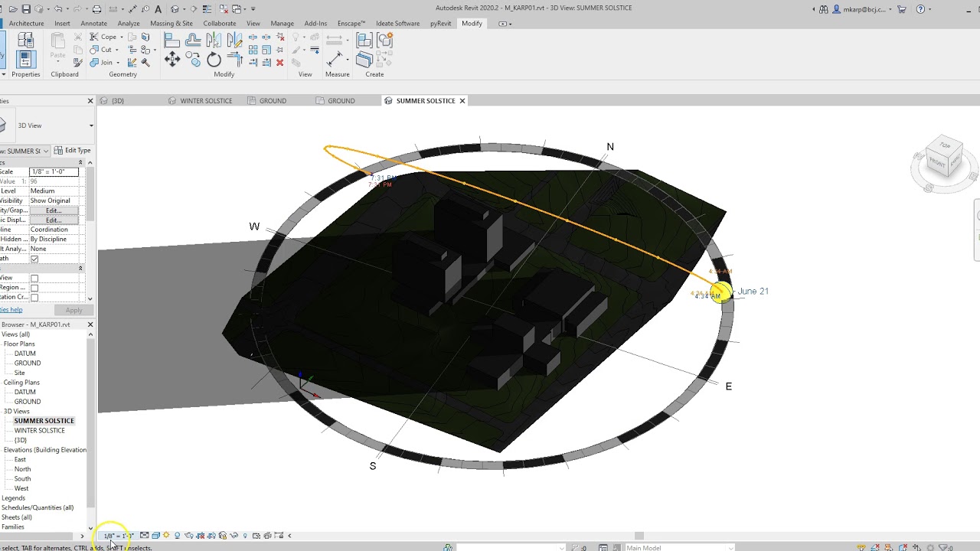This screenshot has width=980, height=551.
Task: Activate the Rotate tool
Action: pos(214,60)
